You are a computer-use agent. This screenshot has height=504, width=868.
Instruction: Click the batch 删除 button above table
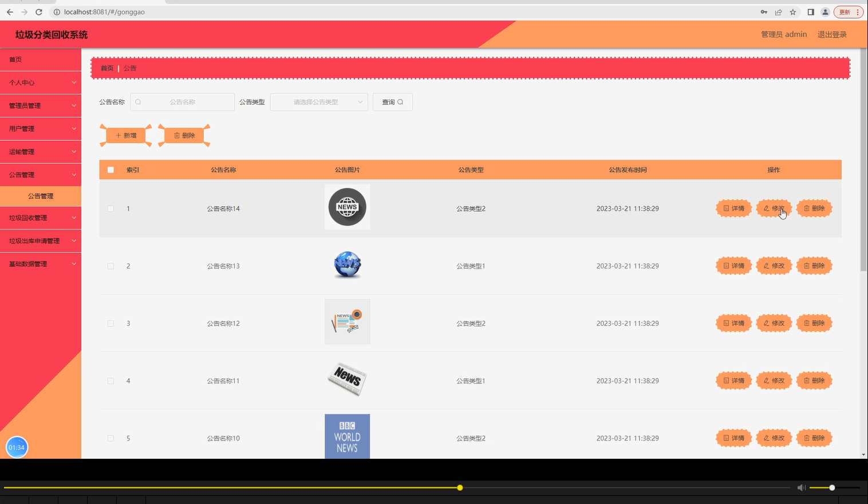pos(184,136)
